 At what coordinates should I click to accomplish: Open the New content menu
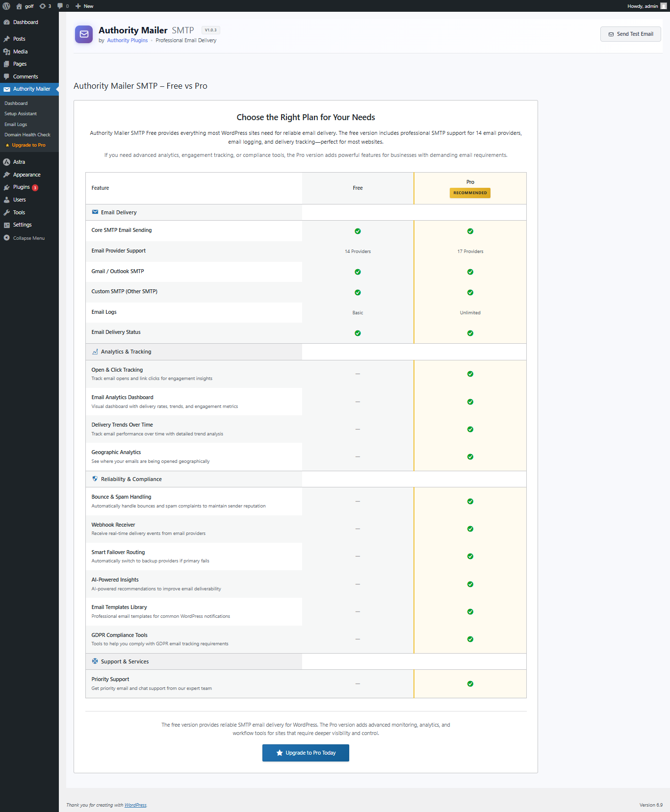(84, 6)
